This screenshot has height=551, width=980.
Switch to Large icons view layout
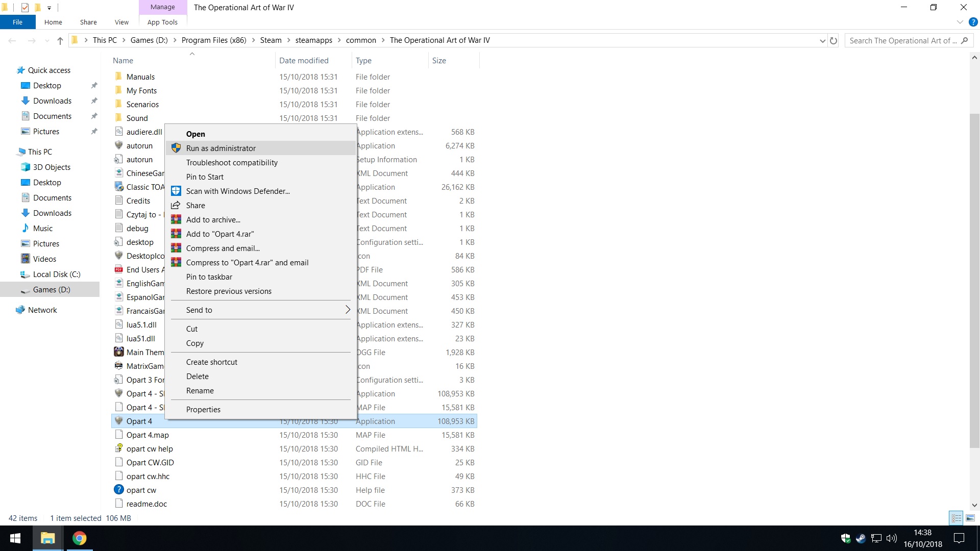click(970, 518)
